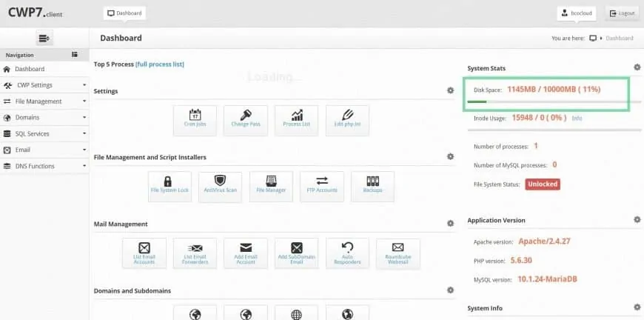This screenshot has width=644, height=320.
Task: Launch the AntiVirus Scan tile
Action: [220, 187]
